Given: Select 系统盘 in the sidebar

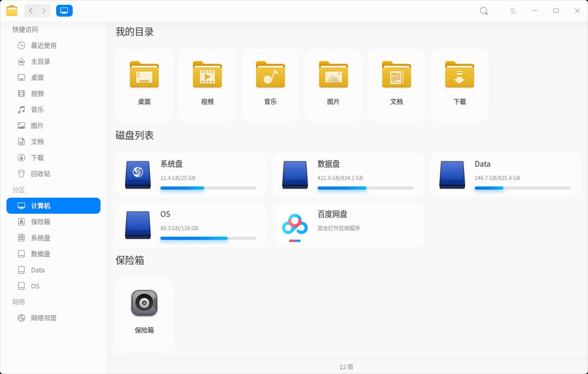Looking at the screenshot, I should tap(53, 238).
